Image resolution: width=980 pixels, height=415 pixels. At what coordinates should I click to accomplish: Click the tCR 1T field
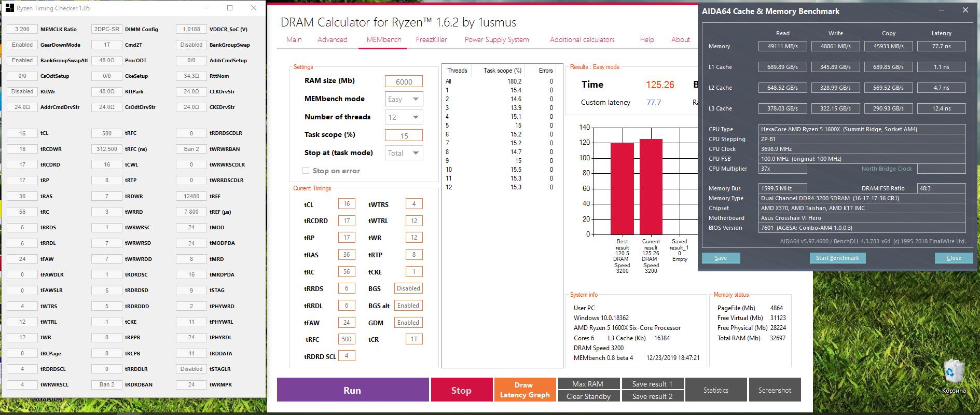tap(414, 339)
